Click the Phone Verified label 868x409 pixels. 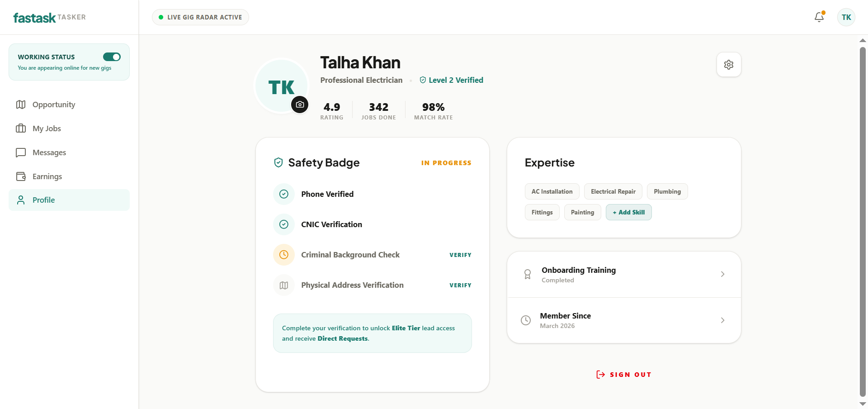tap(327, 194)
